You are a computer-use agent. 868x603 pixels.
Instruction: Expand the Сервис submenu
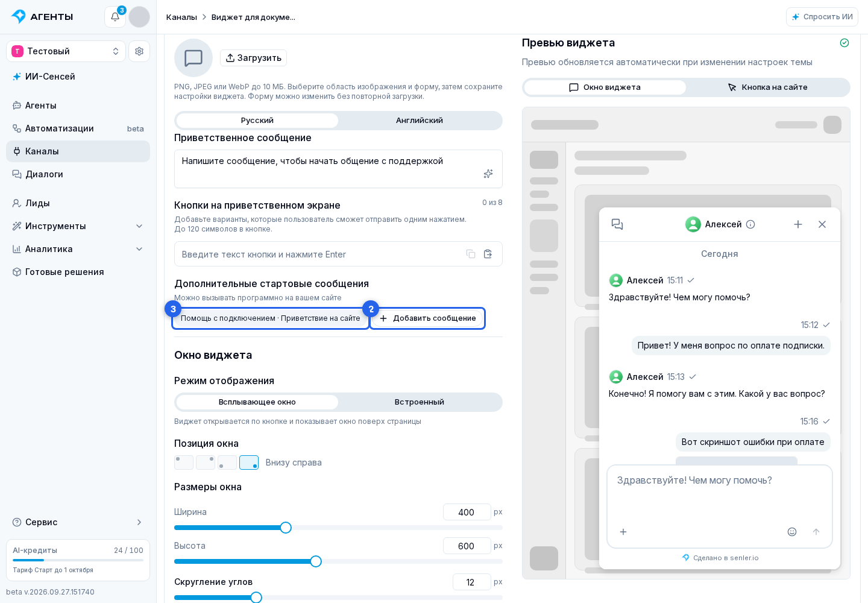[x=78, y=522]
